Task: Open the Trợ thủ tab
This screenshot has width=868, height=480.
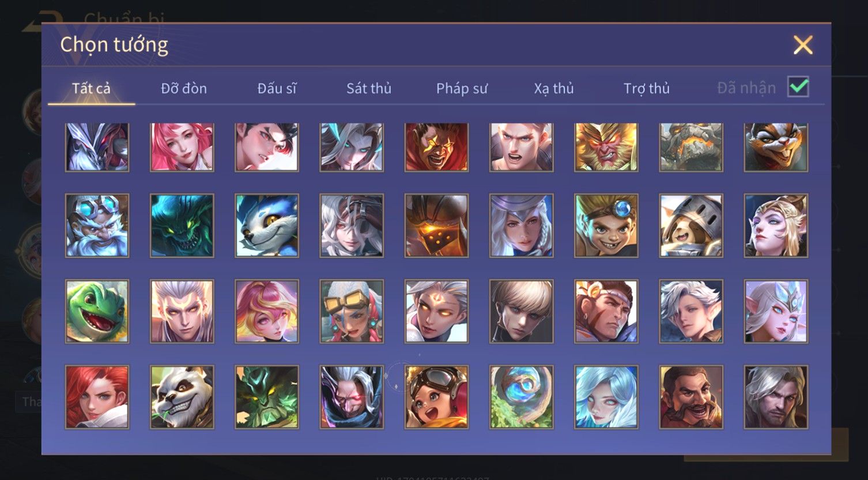Action: pyautogui.click(x=647, y=88)
